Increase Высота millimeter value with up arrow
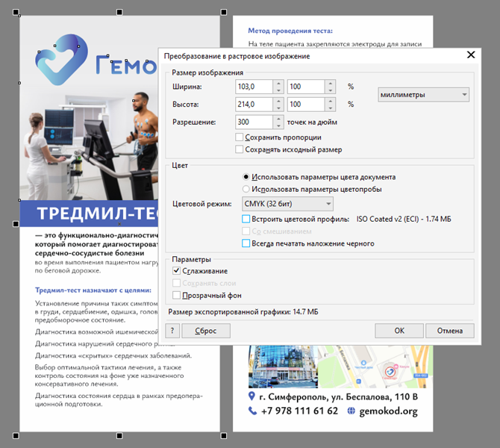500x448 pixels. (x=278, y=101)
